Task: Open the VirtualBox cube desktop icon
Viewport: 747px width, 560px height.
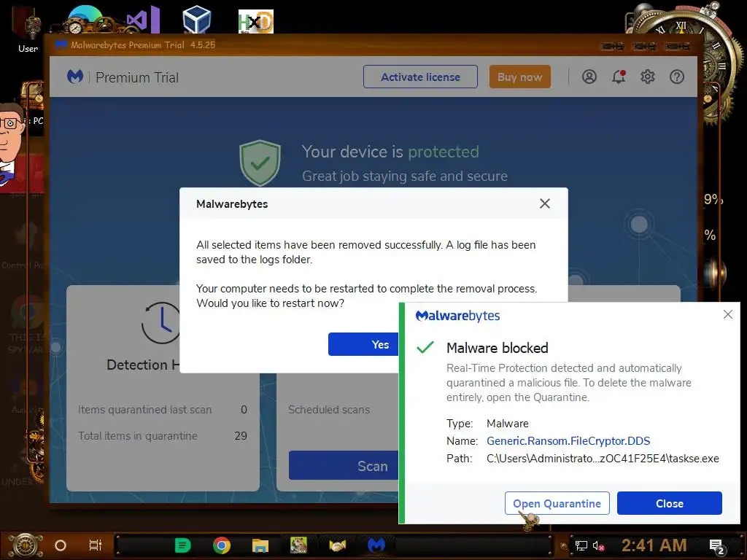Action: (197, 20)
